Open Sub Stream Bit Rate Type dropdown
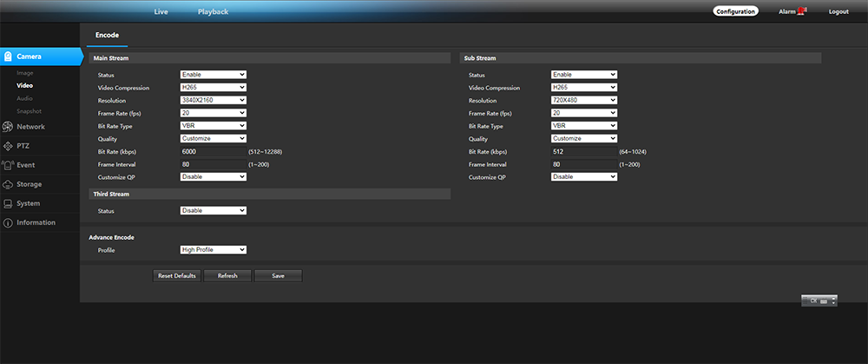 (583, 125)
